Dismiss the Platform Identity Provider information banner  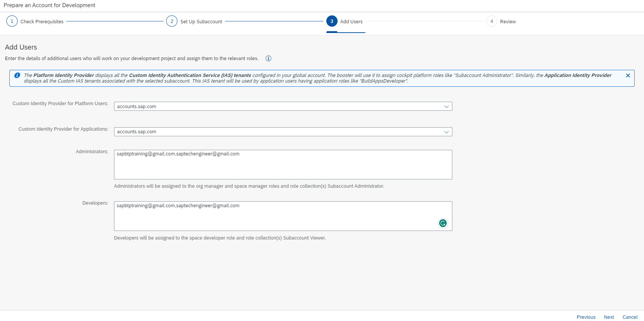(627, 75)
